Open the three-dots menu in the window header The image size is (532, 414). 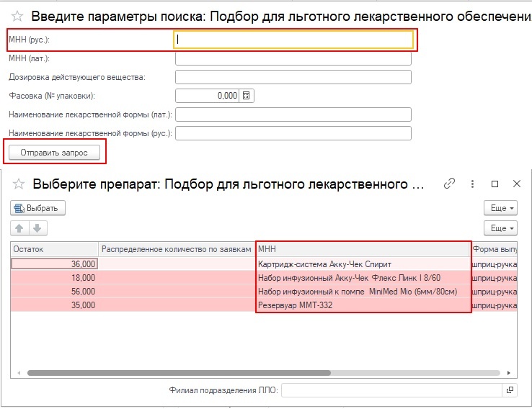click(471, 184)
